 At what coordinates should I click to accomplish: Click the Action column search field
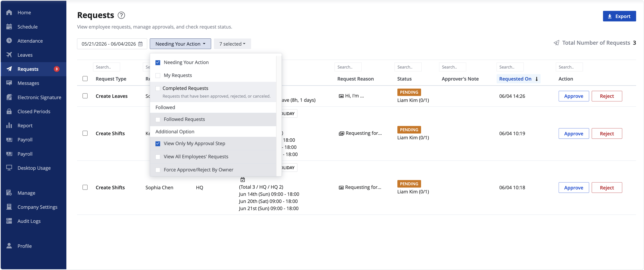point(569,67)
